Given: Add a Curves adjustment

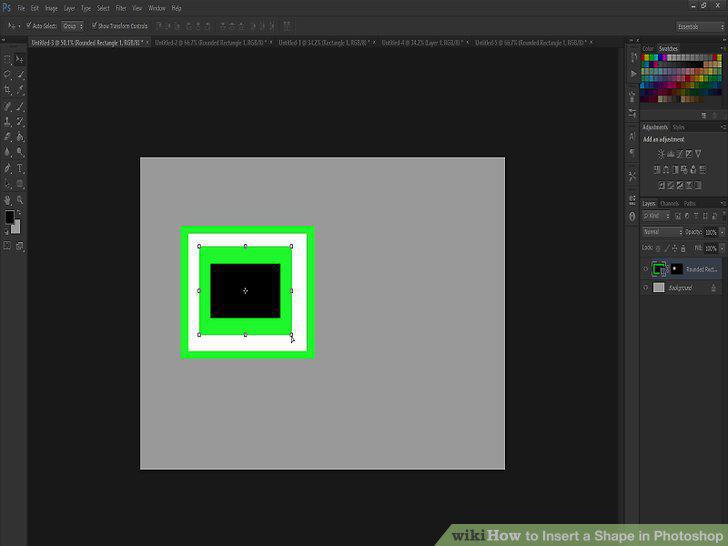Looking at the screenshot, I should [x=680, y=154].
